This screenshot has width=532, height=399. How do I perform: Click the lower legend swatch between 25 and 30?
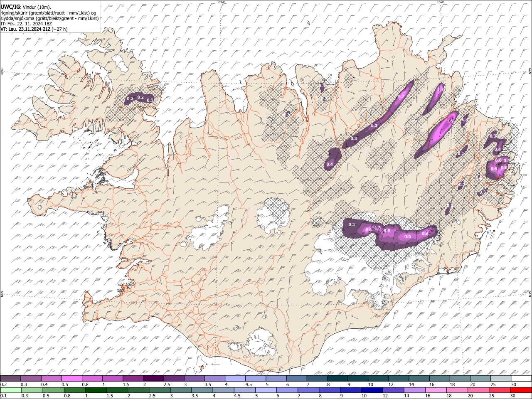(x=500, y=390)
